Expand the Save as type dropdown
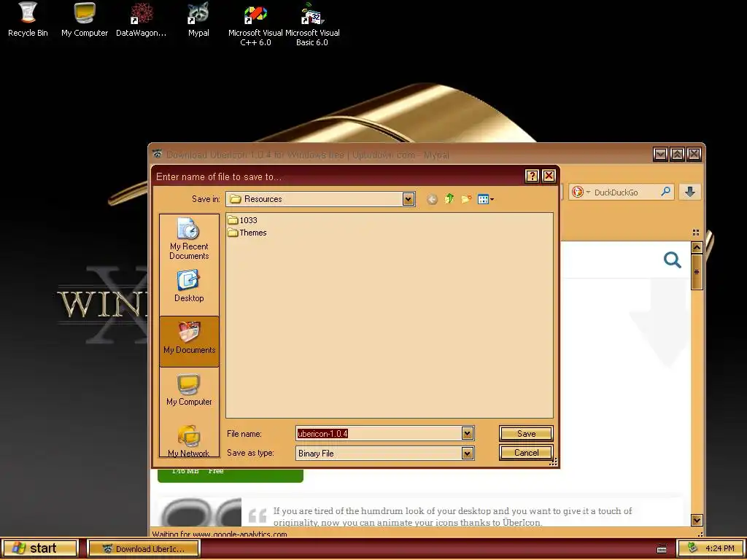This screenshot has width=747, height=560. 468,453
